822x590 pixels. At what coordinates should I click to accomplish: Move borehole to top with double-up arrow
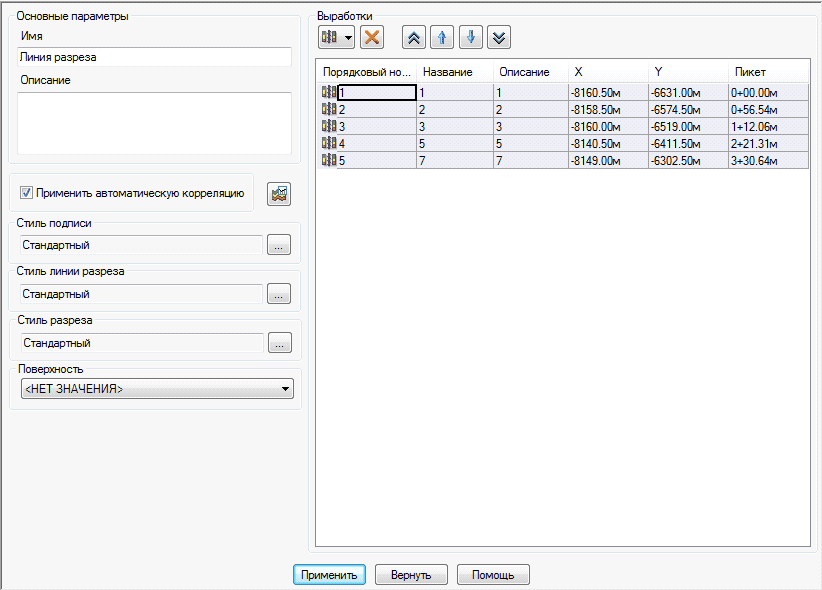(x=413, y=38)
